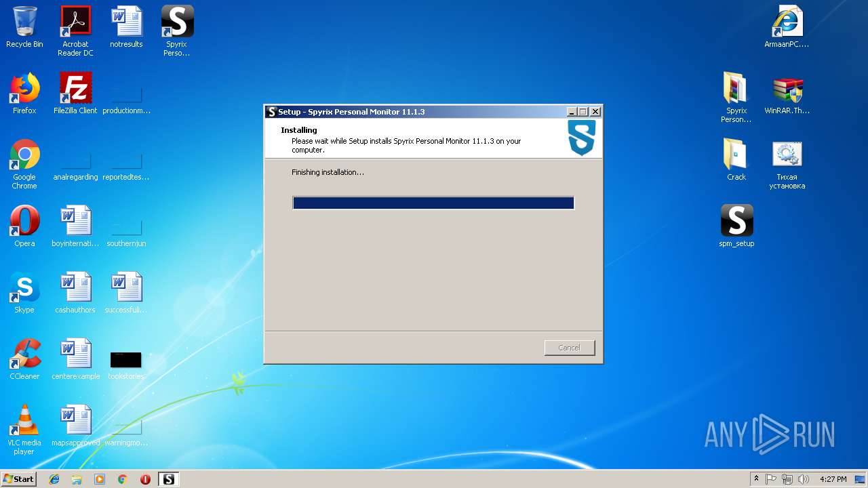Click the Setup window title bar icon
Viewport: 868px width, 488px height.
coord(272,112)
